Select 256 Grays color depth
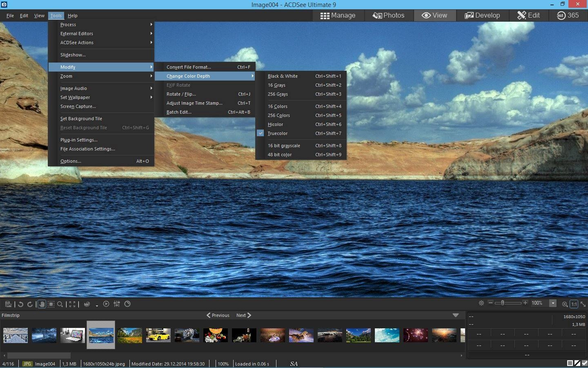Image resolution: width=588 pixels, height=368 pixels. (301, 94)
